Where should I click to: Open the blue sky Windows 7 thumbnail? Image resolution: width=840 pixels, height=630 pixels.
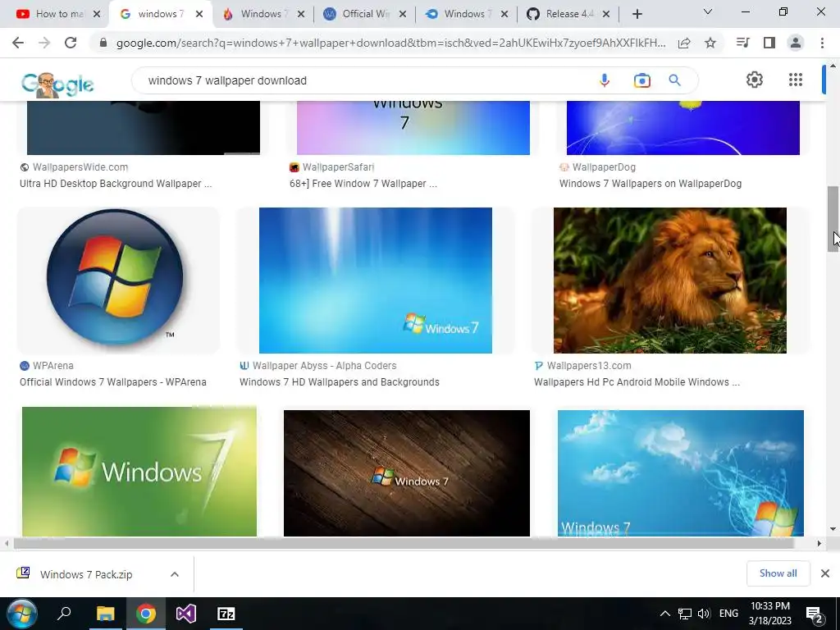pyautogui.click(x=680, y=473)
